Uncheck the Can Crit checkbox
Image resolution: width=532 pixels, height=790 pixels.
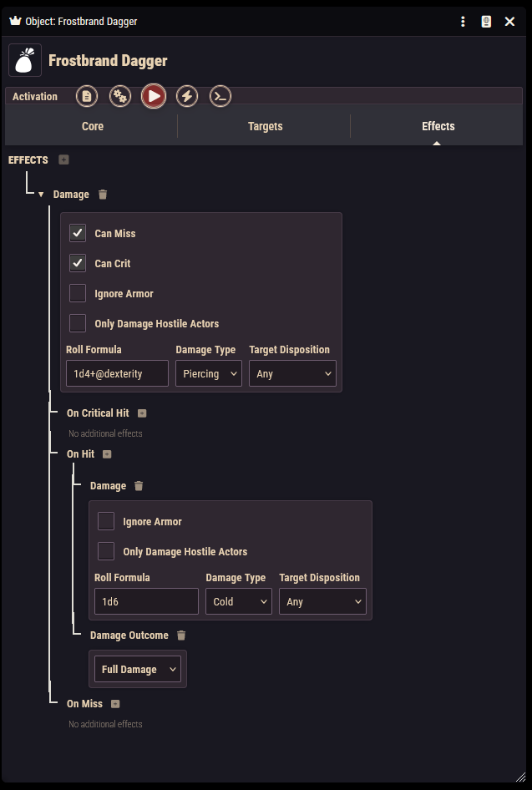[78, 263]
